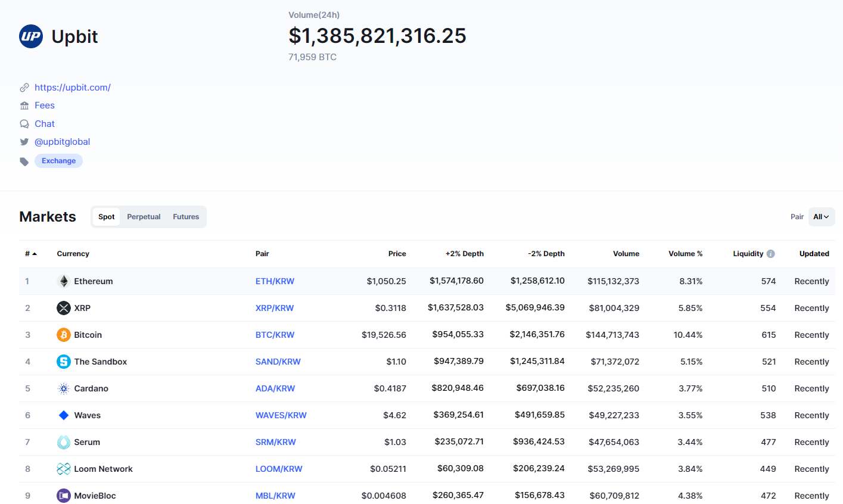Sort by the Currency column header

tap(73, 254)
